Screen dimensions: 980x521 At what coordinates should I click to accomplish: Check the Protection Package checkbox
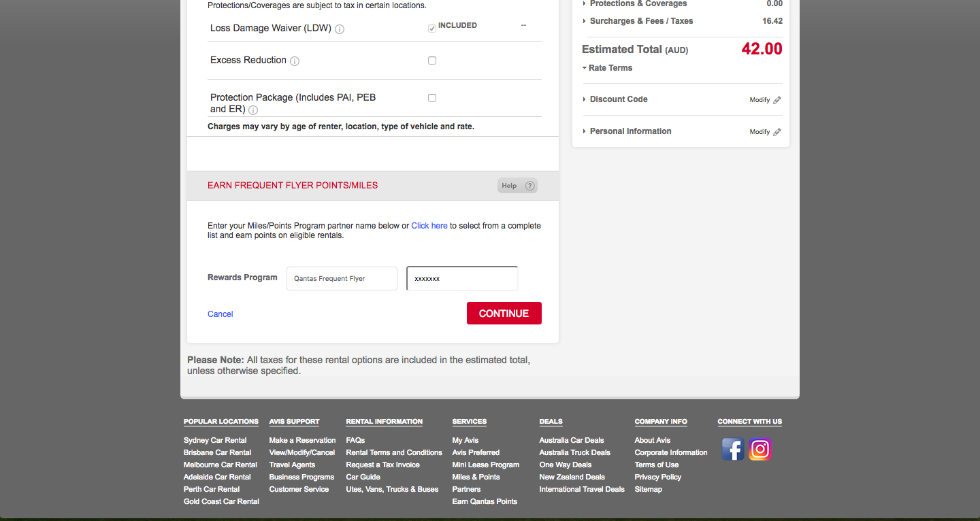(432, 98)
